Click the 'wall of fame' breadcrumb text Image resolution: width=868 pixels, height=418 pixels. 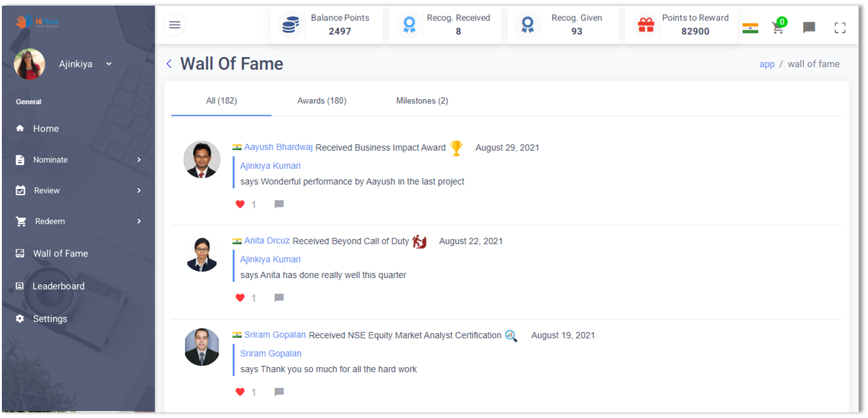[x=813, y=64]
